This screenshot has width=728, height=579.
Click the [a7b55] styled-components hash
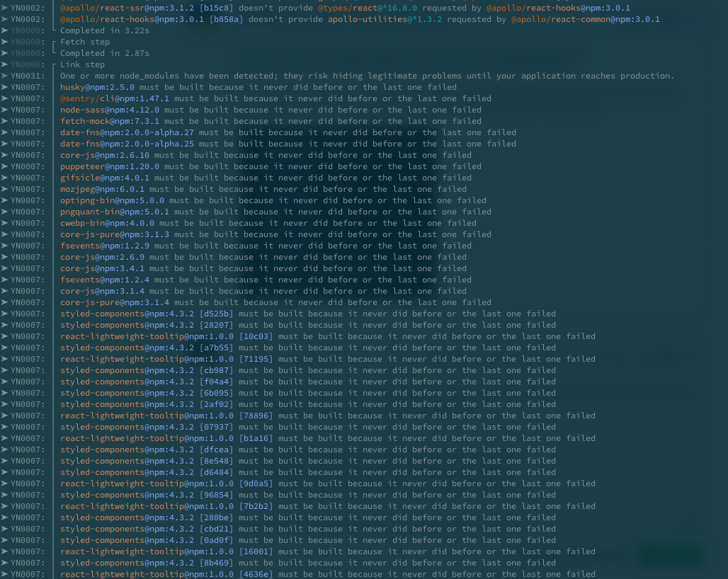[x=217, y=348]
